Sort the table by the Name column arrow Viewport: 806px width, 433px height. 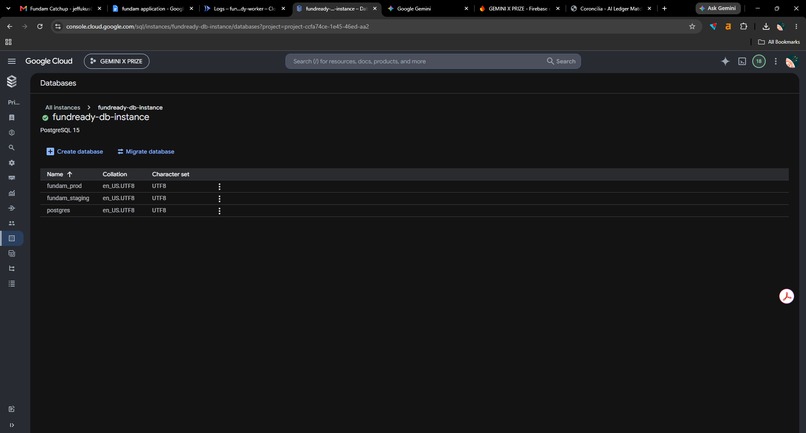pyautogui.click(x=69, y=174)
